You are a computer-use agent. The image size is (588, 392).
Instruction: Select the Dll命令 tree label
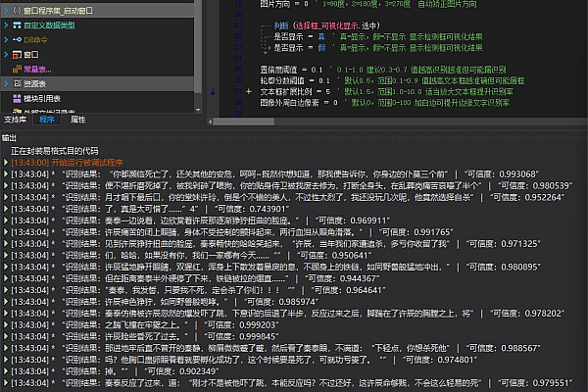(x=35, y=40)
